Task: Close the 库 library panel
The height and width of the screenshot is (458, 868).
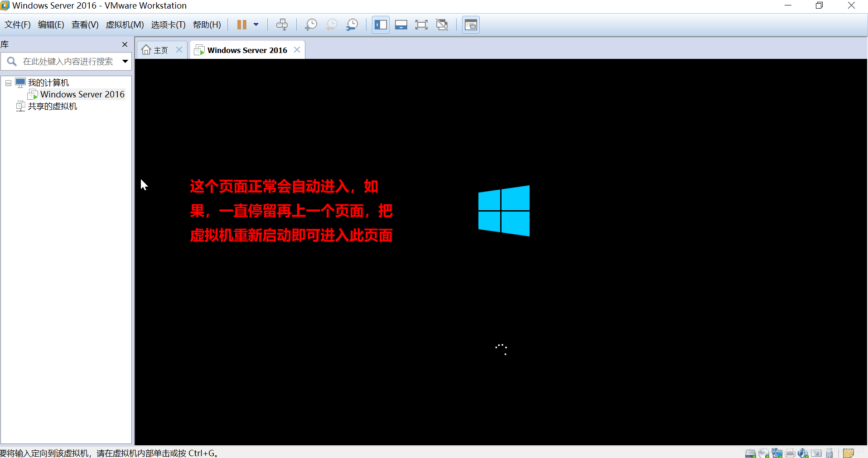Action: pyautogui.click(x=125, y=44)
